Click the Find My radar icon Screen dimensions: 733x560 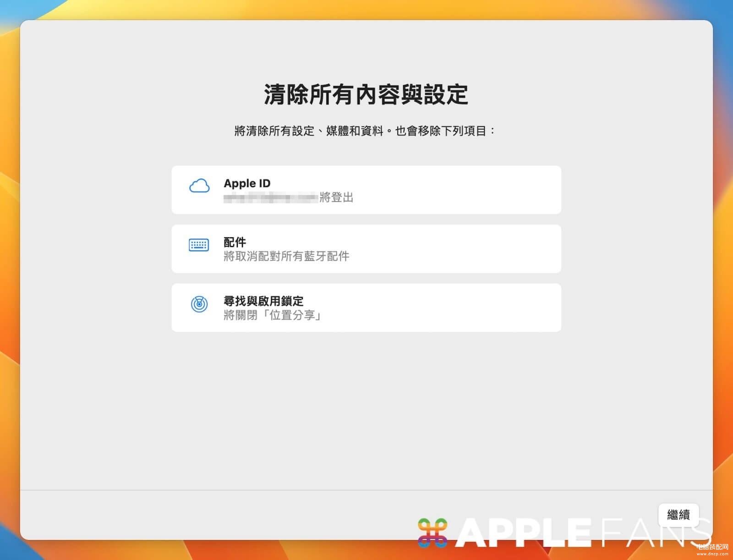pyautogui.click(x=199, y=304)
